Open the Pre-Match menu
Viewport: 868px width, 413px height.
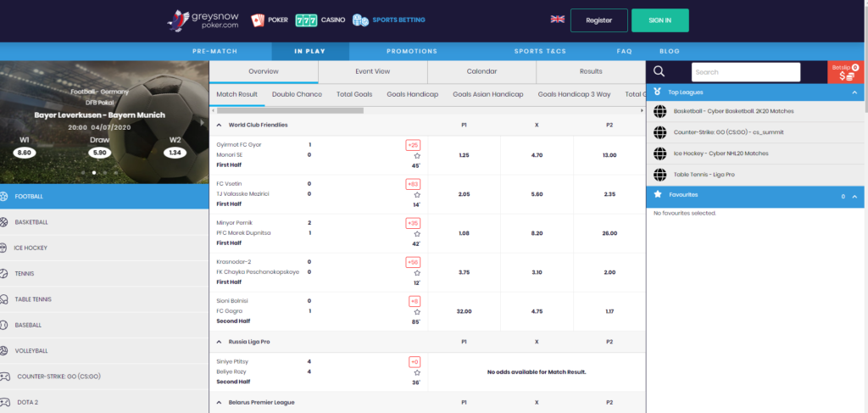coord(214,52)
